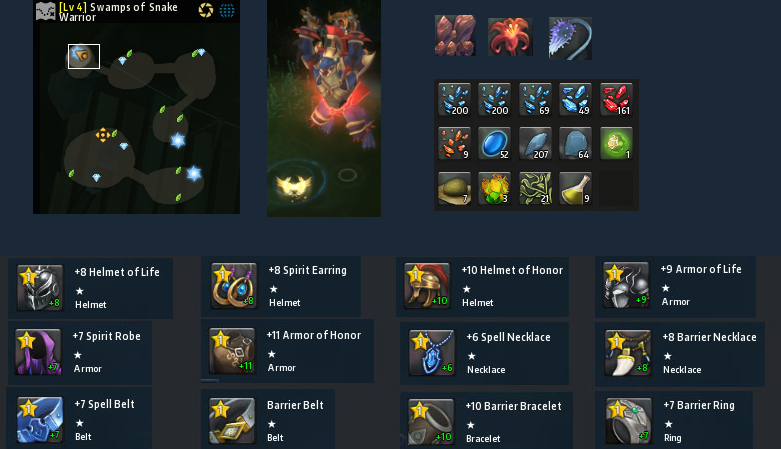
Task: Click the brown crystal cluster item
Action: (x=455, y=35)
